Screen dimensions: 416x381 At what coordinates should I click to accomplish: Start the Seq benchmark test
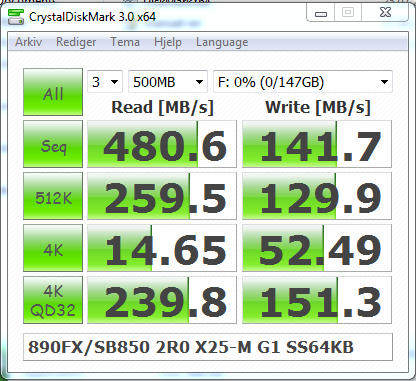(53, 144)
